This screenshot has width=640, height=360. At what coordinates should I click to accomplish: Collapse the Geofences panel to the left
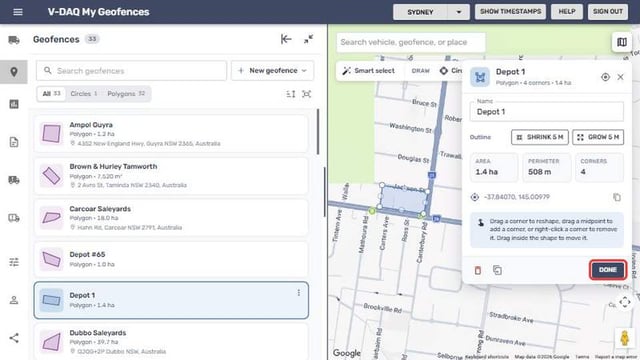tap(286, 39)
